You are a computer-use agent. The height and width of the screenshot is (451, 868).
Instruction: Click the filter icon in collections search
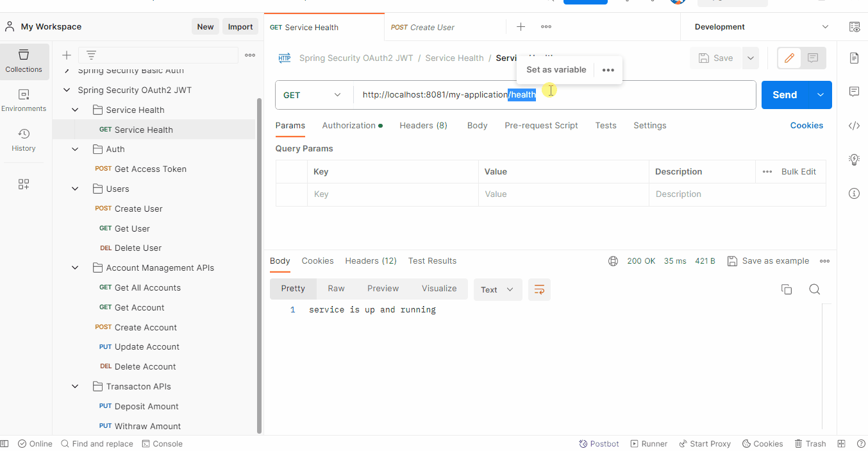coord(92,55)
